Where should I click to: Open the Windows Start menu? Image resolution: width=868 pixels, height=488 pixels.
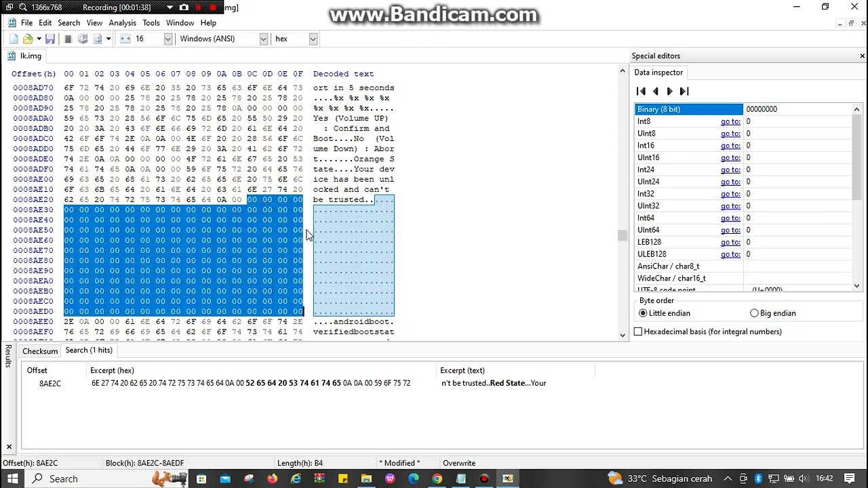point(13,479)
